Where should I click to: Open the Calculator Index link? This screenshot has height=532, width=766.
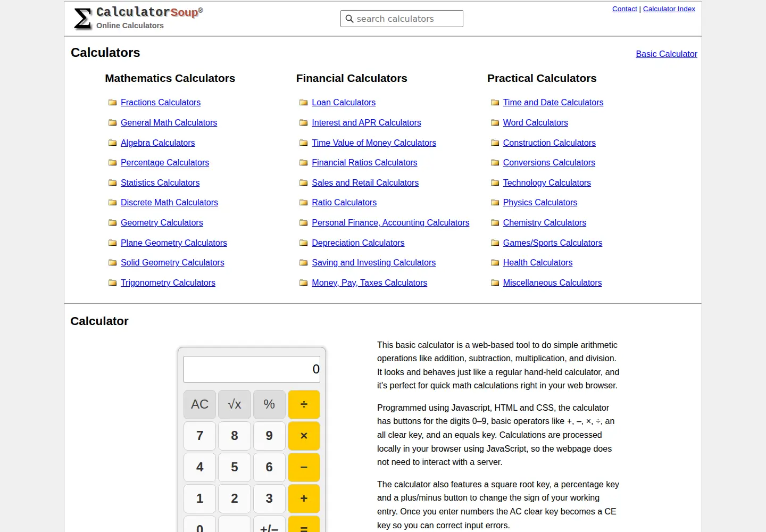coord(669,9)
